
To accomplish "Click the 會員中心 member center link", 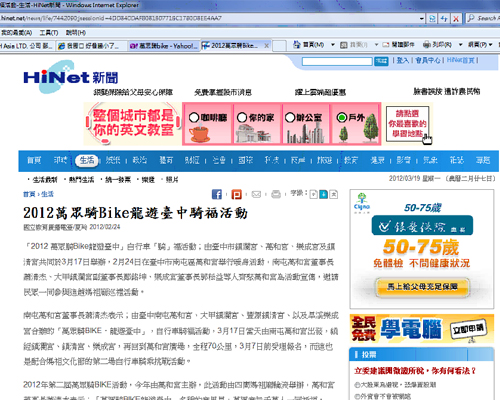I will click(428, 60).
